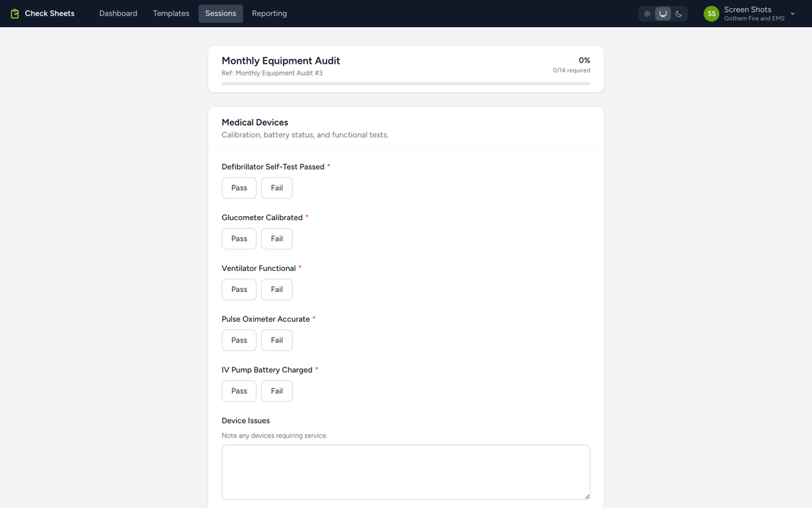
Task: Open the Reporting nav item
Action: (x=269, y=14)
